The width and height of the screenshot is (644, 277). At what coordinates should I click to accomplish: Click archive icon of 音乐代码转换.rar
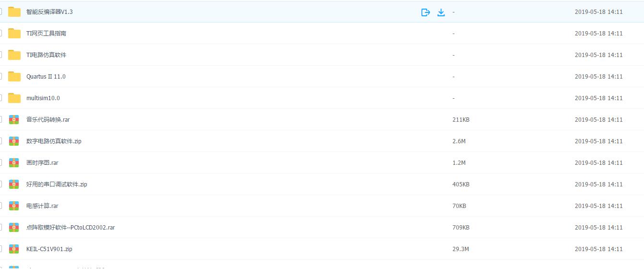[x=14, y=120]
